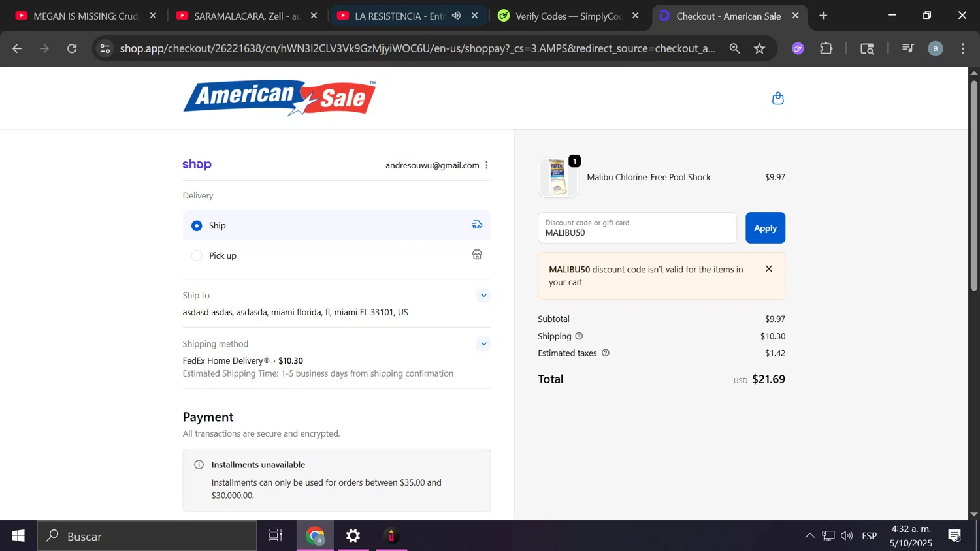Open the zoom magnifier icon in address bar

click(734, 48)
